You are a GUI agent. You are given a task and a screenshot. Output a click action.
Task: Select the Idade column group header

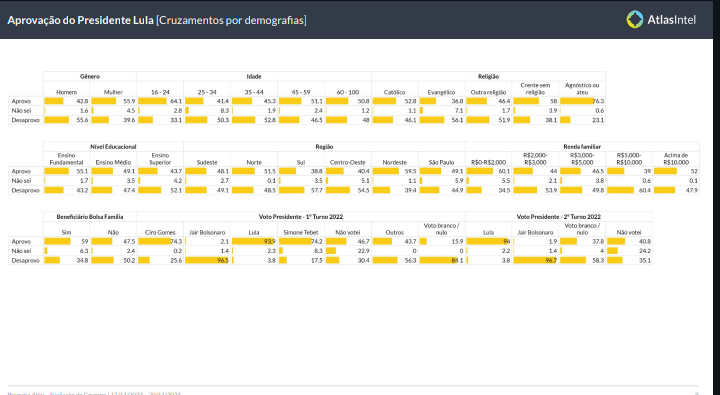[254, 76]
